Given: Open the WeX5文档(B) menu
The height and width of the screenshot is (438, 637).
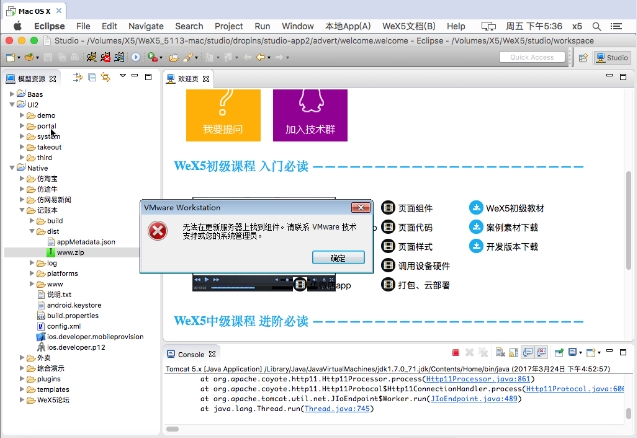Looking at the screenshot, I should point(409,26).
